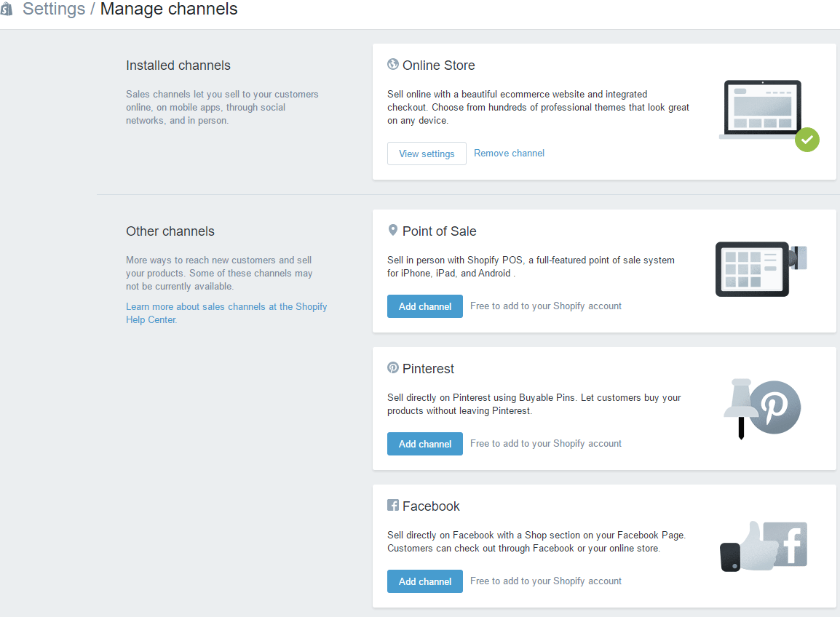Screen dimensions: 840x617
Task: Add the Pinterest channel
Action: [x=425, y=444]
